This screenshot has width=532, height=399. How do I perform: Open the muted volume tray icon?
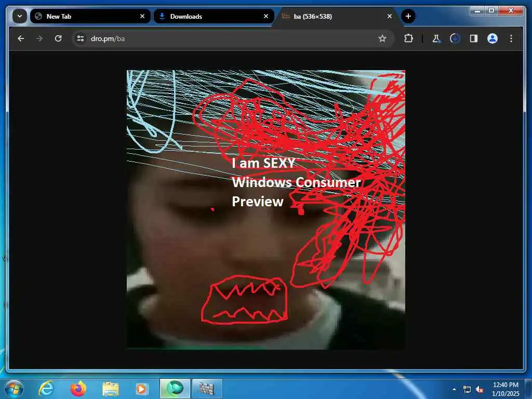click(x=480, y=390)
